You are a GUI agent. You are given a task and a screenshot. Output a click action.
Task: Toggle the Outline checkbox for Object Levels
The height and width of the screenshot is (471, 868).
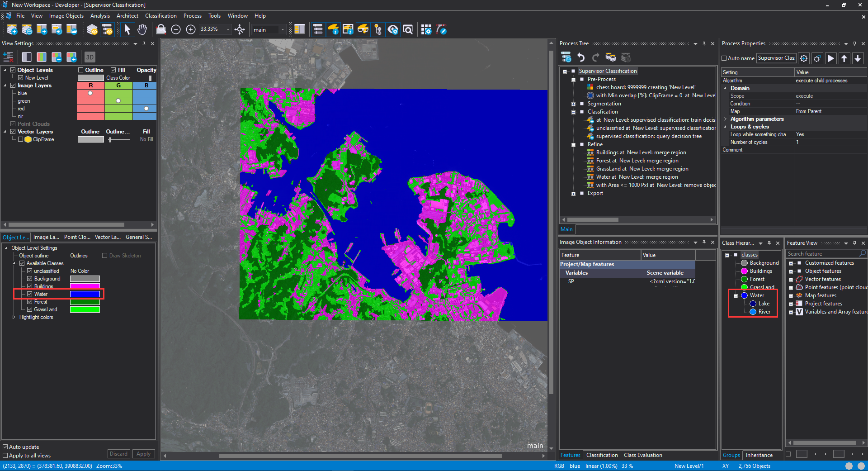click(x=81, y=70)
